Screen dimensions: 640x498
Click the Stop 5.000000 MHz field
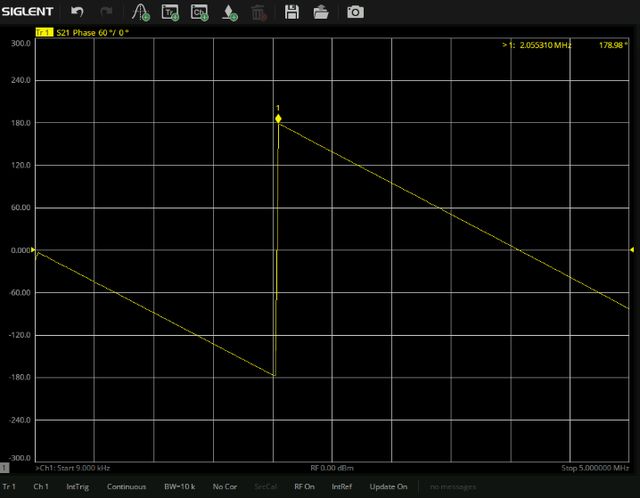[595, 468]
